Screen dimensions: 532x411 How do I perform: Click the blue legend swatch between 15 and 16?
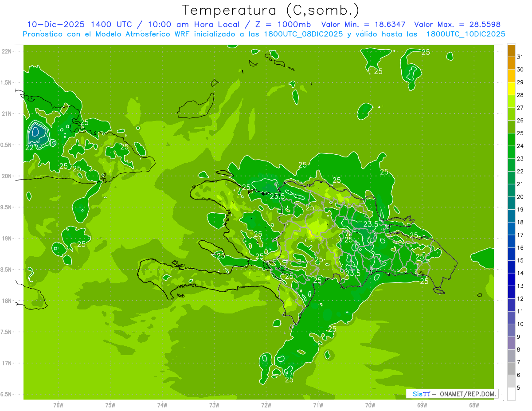[511, 254]
